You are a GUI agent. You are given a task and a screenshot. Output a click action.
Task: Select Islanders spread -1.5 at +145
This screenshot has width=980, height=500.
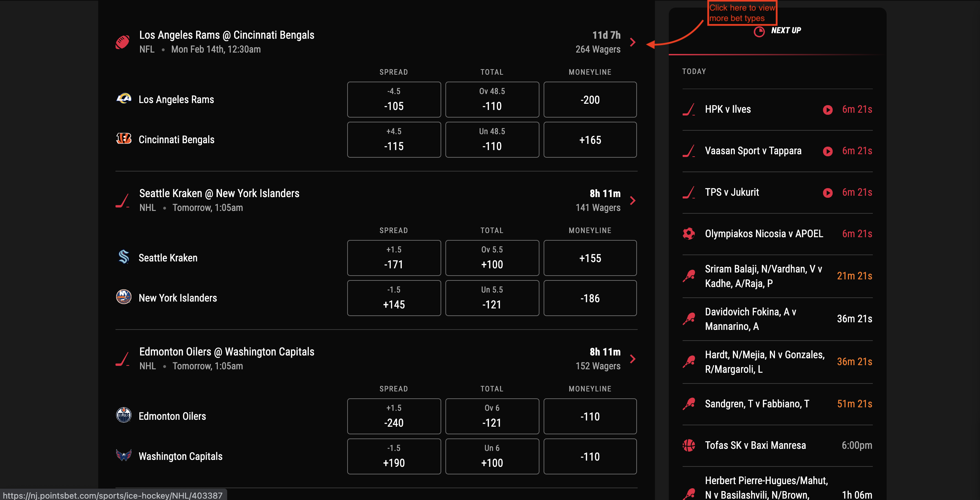click(x=394, y=298)
